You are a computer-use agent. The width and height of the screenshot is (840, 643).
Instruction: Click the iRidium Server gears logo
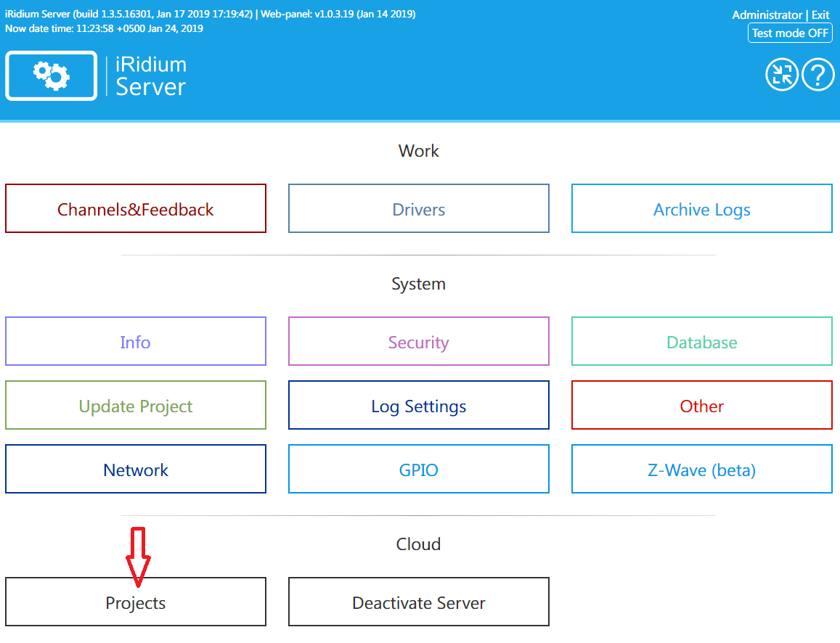(x=51, y=75)
